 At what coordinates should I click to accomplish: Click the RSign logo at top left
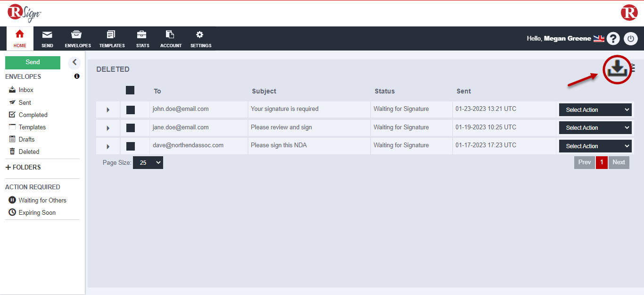coord(25,13)
